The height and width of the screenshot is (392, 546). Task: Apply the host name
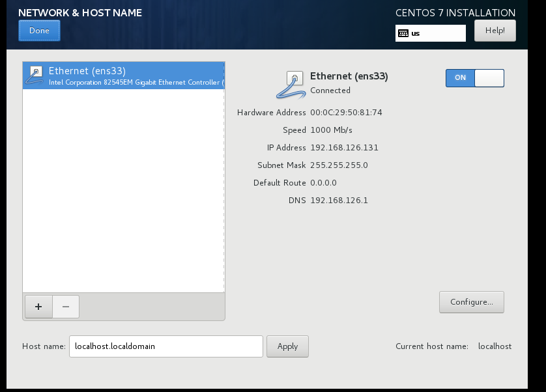click(287, 346)
